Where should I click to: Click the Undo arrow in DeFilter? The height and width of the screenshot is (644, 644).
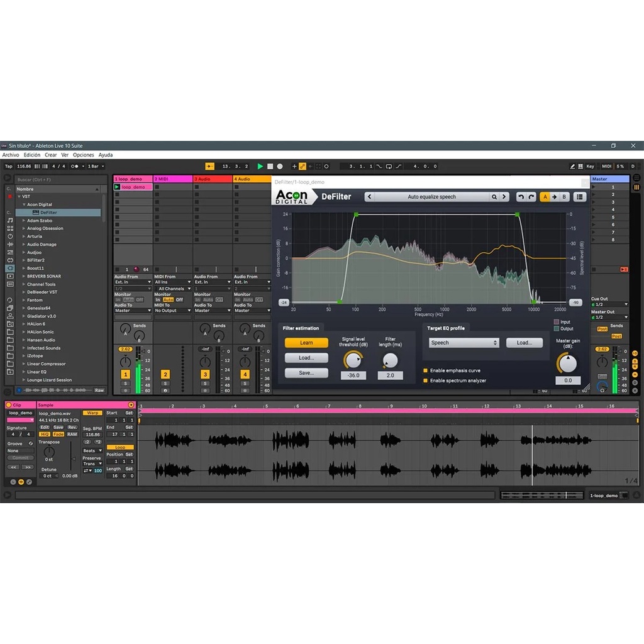tap(521, 197)
